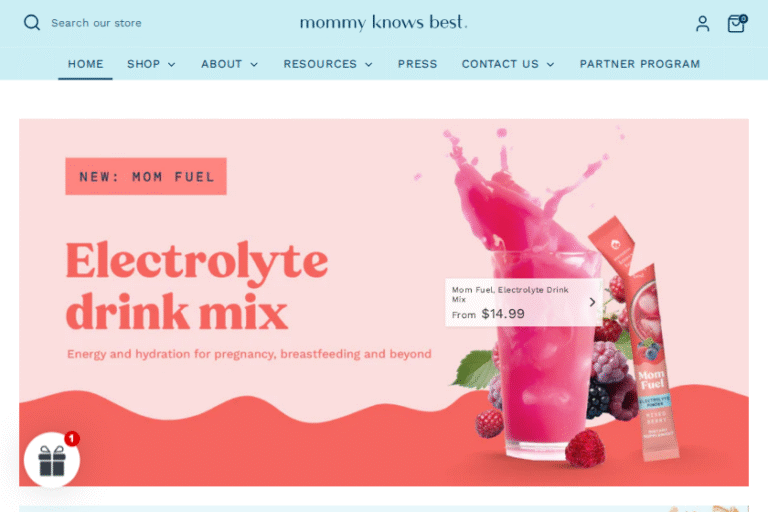Click the cart item count badge

(x=743, y=19)
